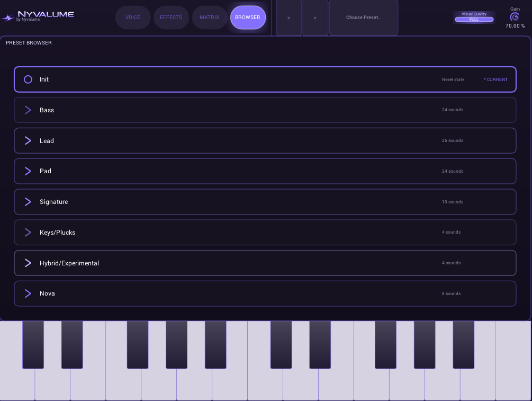Click the 'Reset state' text
Screen dimensions: 532x401
[453, 79]
